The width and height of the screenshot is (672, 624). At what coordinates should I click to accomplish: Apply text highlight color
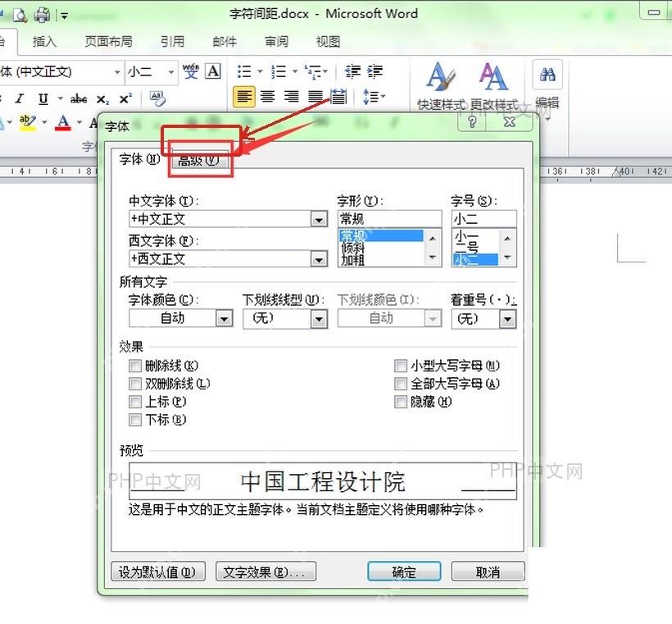click(x=27, y=123)
